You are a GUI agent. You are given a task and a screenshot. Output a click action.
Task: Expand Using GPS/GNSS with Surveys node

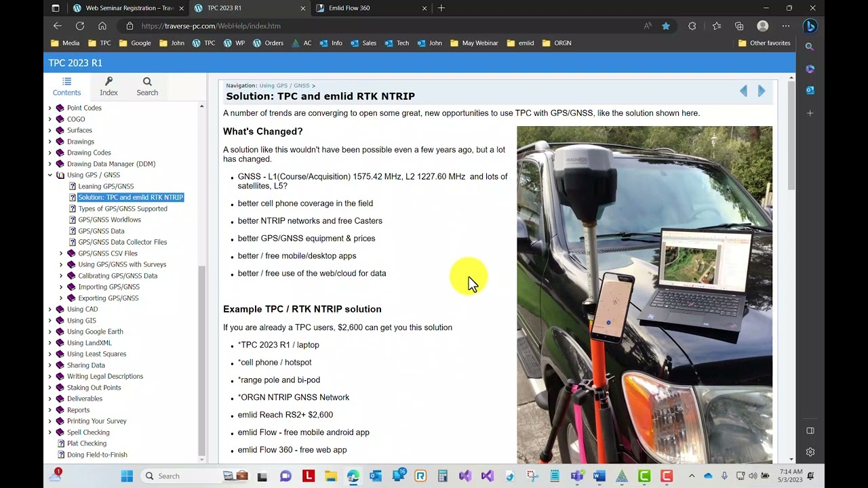tap(61, 264)
